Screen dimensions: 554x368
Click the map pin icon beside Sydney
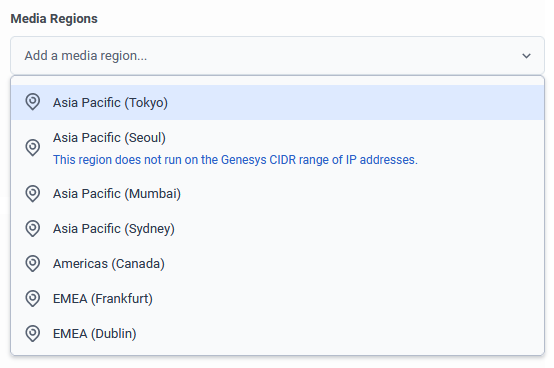tap(33, 228)
